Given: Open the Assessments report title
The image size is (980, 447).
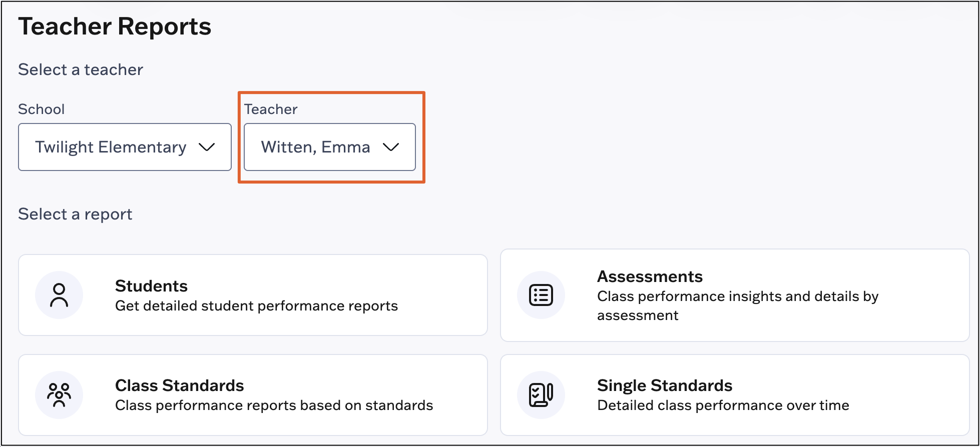Looking at the screenshot, I should pyautogui.click(x=650, y=276).
